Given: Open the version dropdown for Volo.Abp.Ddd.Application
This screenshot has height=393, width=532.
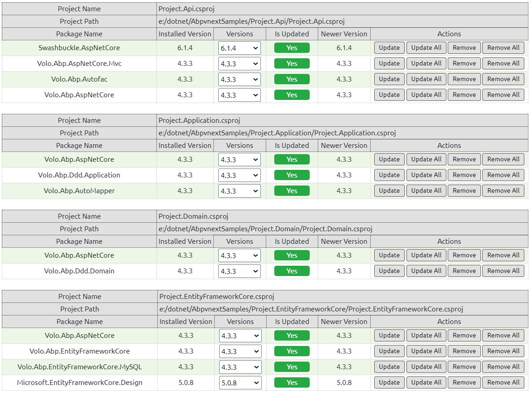Looking at the screenshot, I should 239,175.
